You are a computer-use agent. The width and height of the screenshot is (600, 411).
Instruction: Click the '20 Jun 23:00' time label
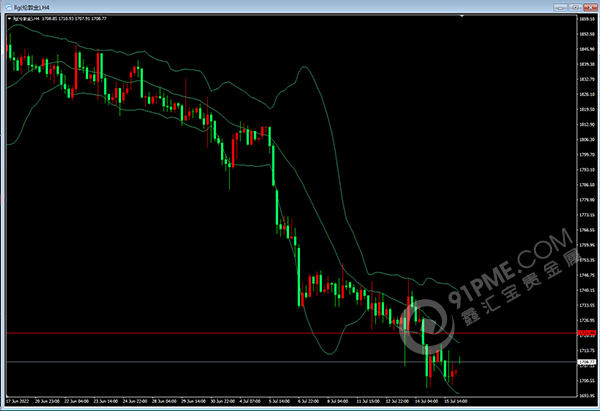click(47, 401)
